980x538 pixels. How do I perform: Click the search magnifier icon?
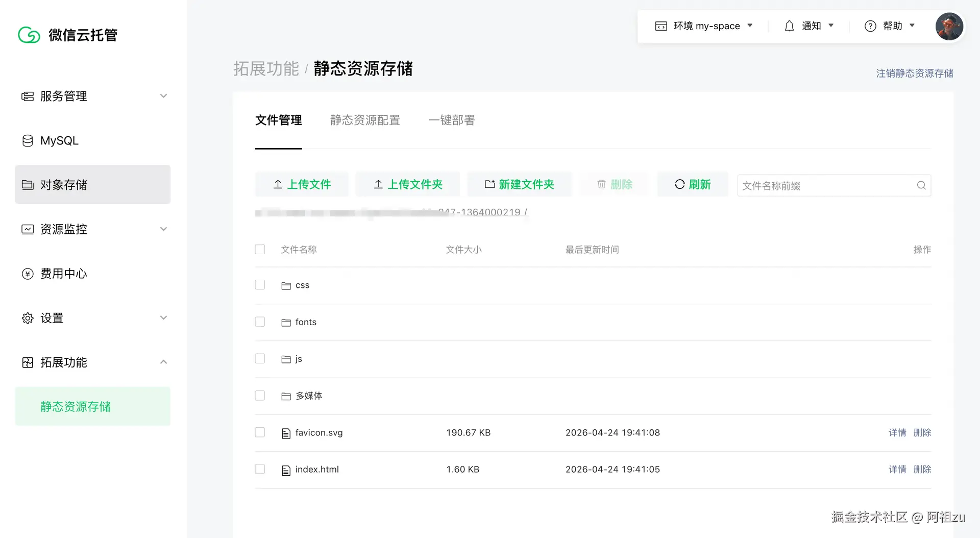pos(921,185)
